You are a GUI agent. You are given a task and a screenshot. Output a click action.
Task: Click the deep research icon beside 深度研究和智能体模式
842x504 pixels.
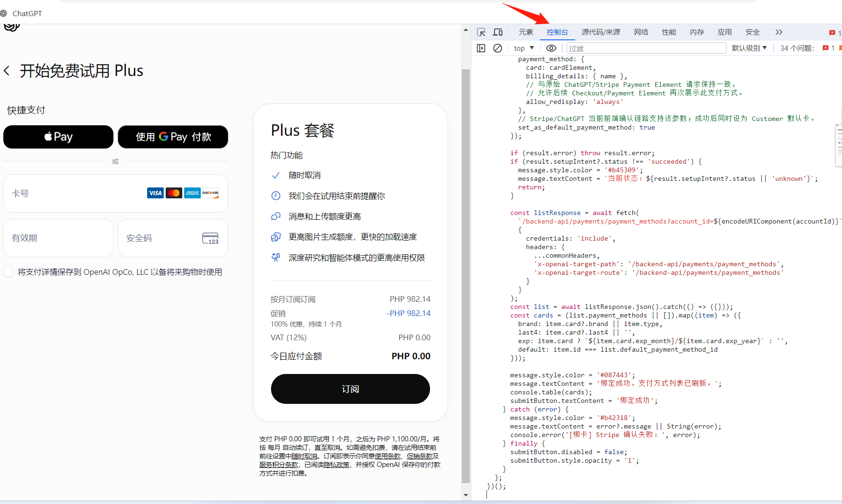click(276, 257)
